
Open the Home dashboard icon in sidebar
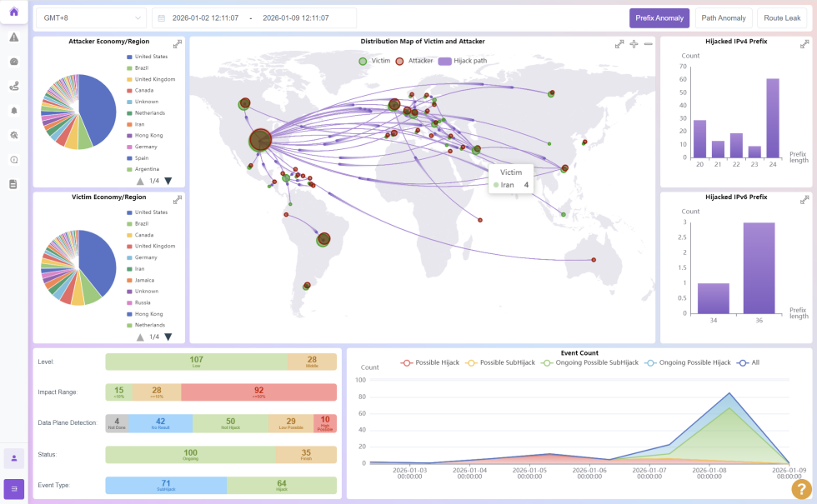coord(13,12)
